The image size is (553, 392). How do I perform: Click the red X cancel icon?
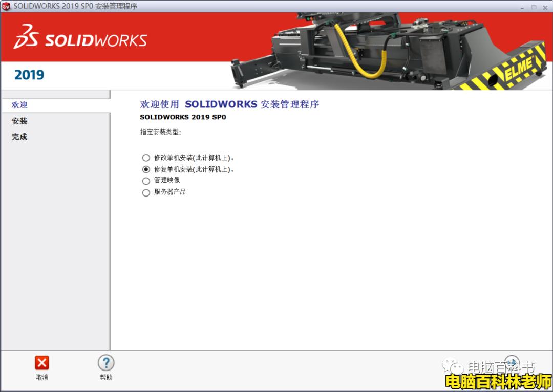point(41,362)
